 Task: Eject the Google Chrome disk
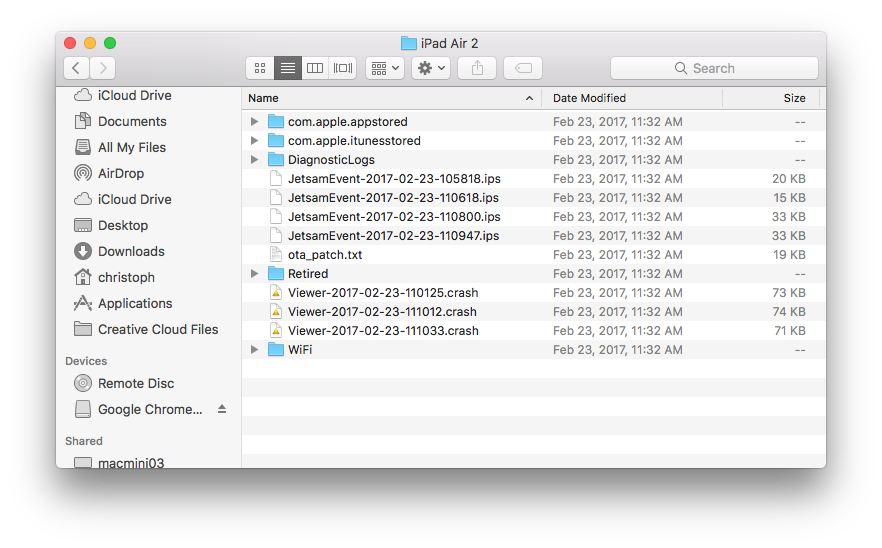point(222,410)
